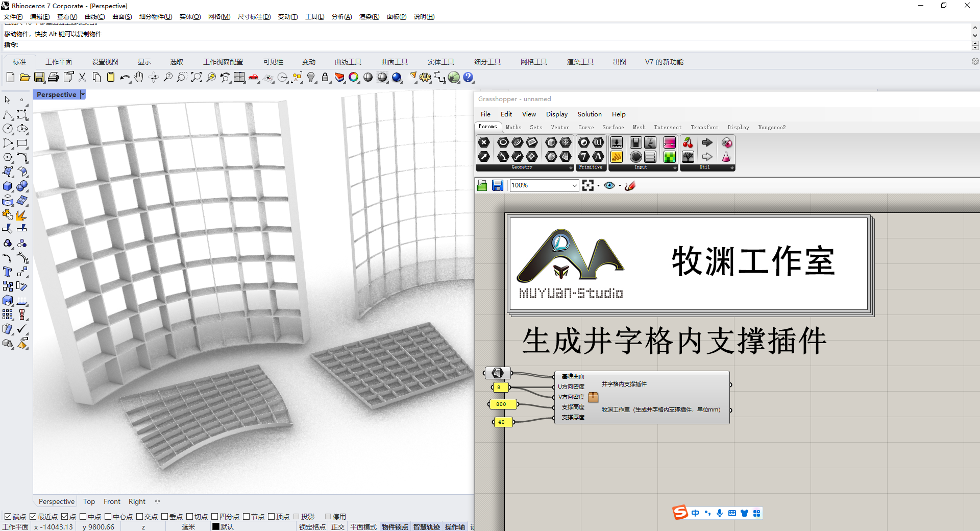Open the Perspective viewport title dropdown arrow

[83, 94]
